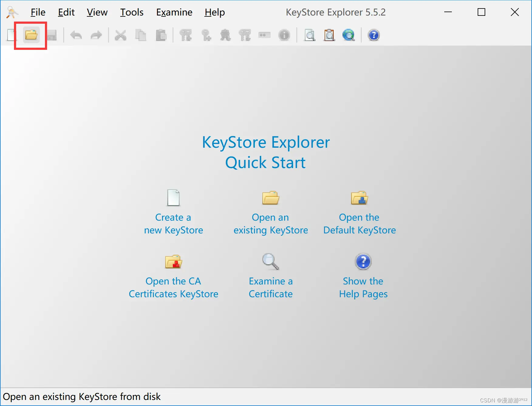Viewport: 532px width, 406px height.
Task: Click the Import Key Pair toolbar icon
Action: tap(245, 35)
